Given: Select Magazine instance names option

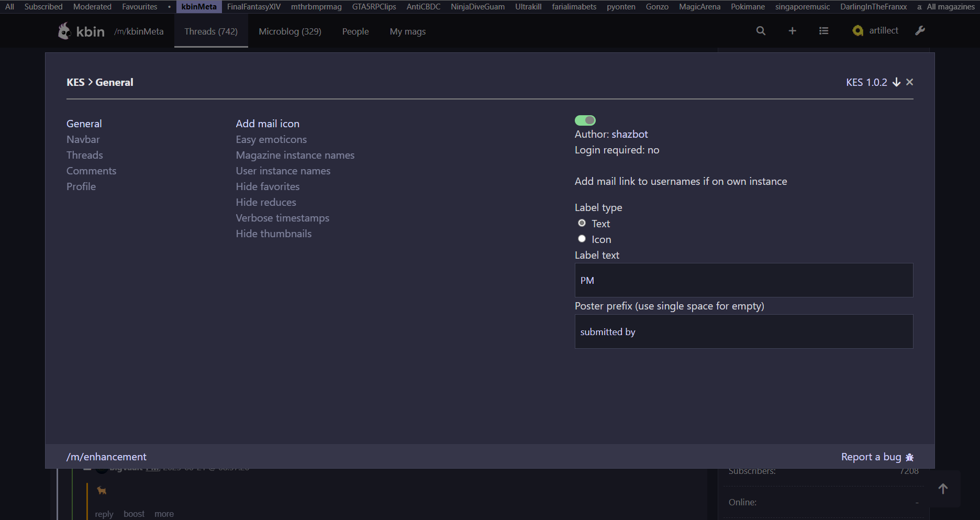Looking at the screenshot, I should [295, 155].
